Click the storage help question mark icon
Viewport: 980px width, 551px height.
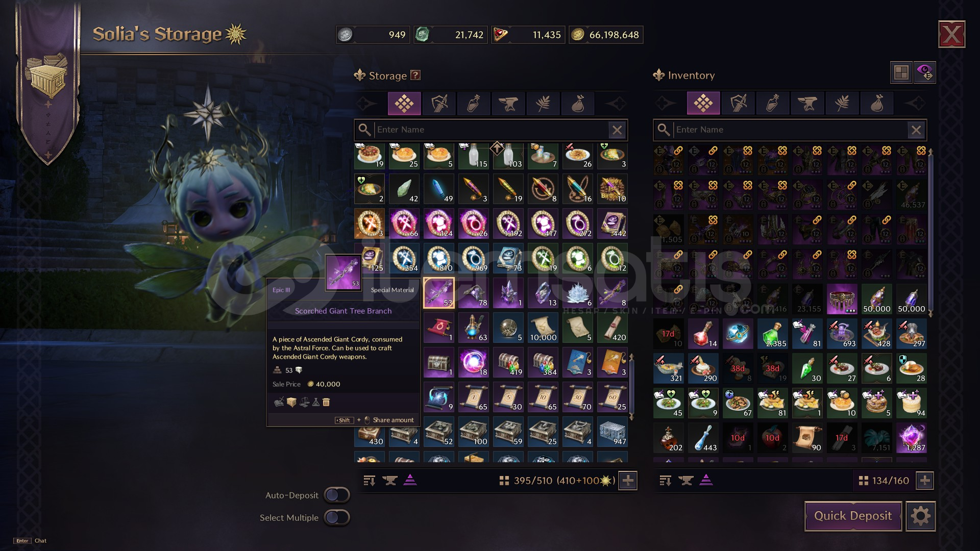415,76
